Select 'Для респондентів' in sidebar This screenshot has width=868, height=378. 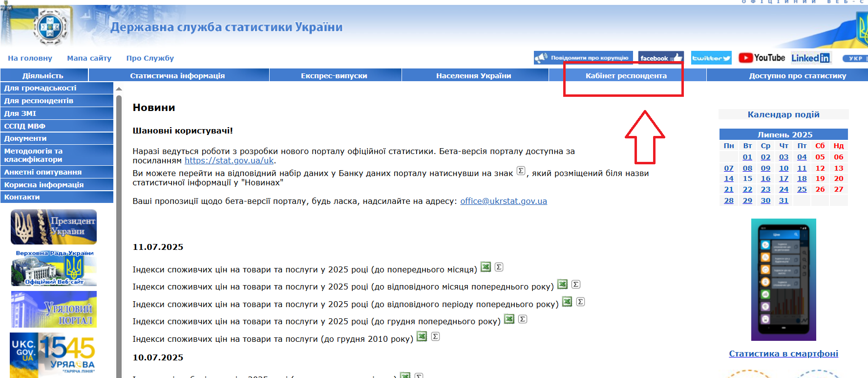coord(57,101)
